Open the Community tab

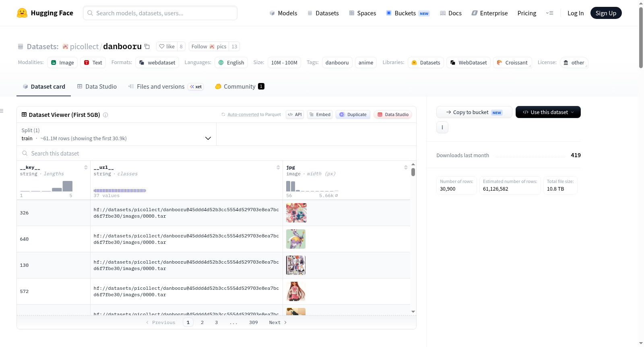(x=239, y=86)
